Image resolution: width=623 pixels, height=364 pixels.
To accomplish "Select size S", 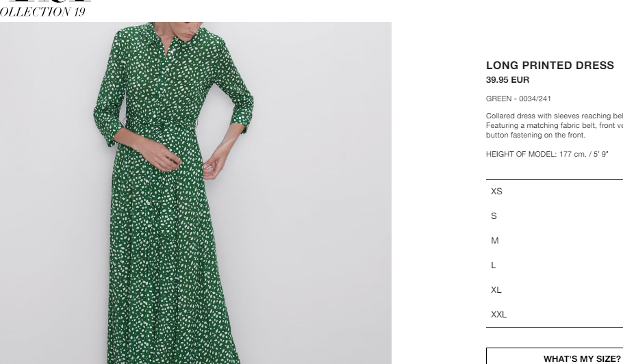I will 555,216.
